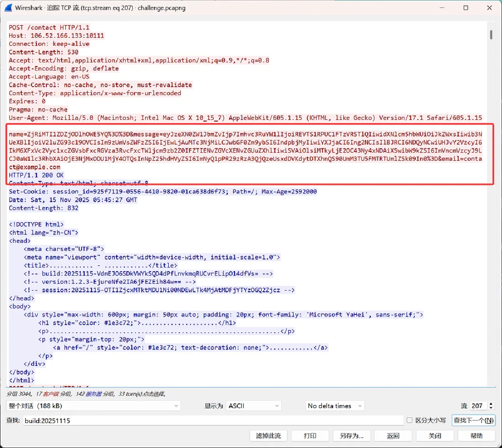Increase the stream number with up arrow

point(491,404)
